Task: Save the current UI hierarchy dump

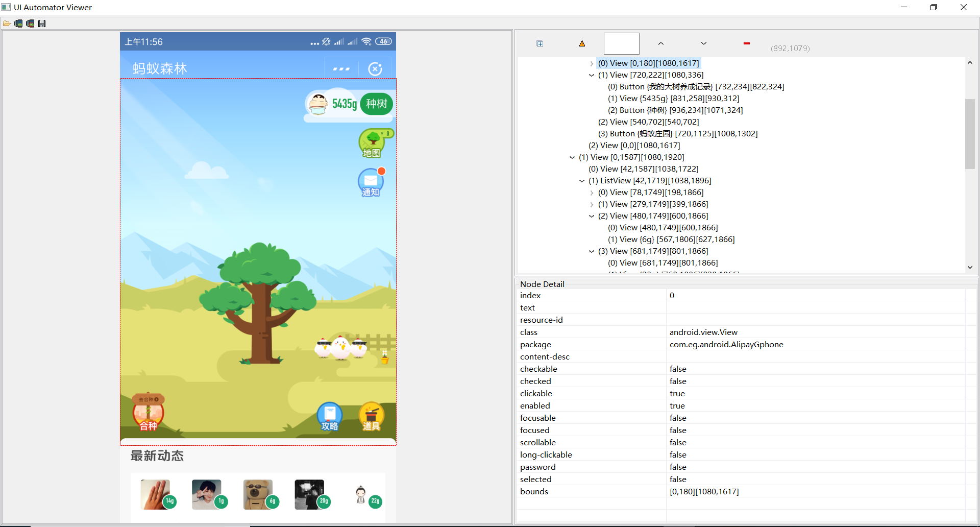Action: tap(42, 23)
